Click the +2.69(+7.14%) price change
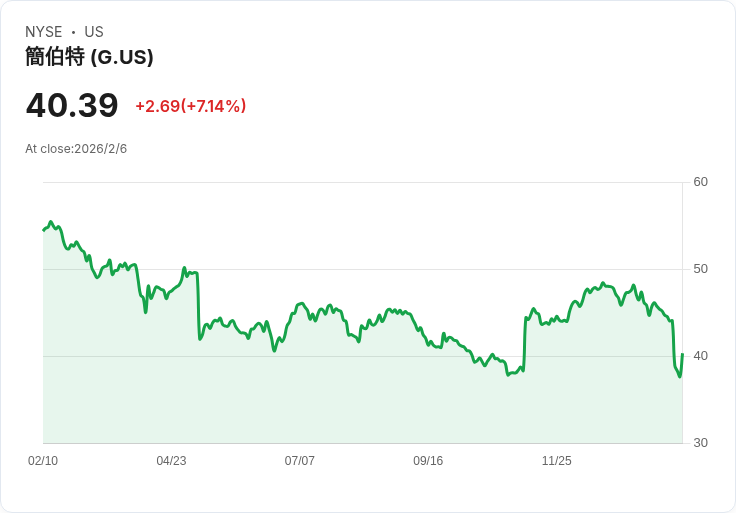736x513 pixels. point(190,106)
